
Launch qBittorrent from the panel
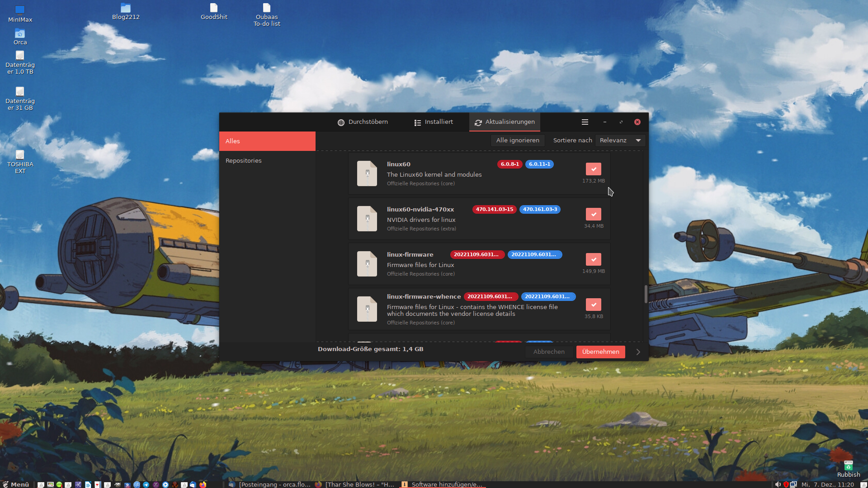coord(137,484)
